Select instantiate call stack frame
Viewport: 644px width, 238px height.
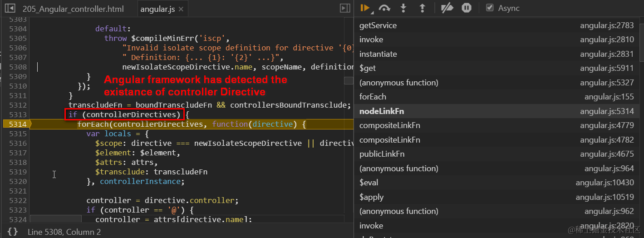pyautogui.click(x=497, y=54)
